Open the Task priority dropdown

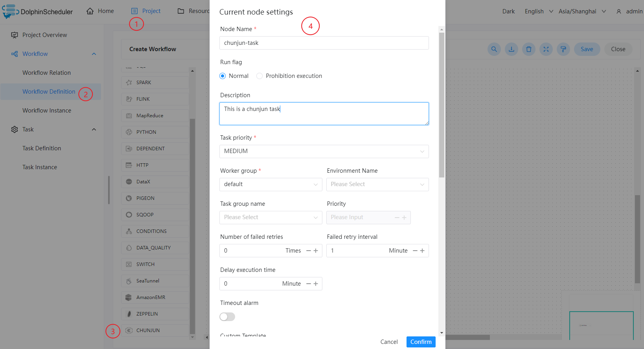pyautogui.click(x=324, y=151)
